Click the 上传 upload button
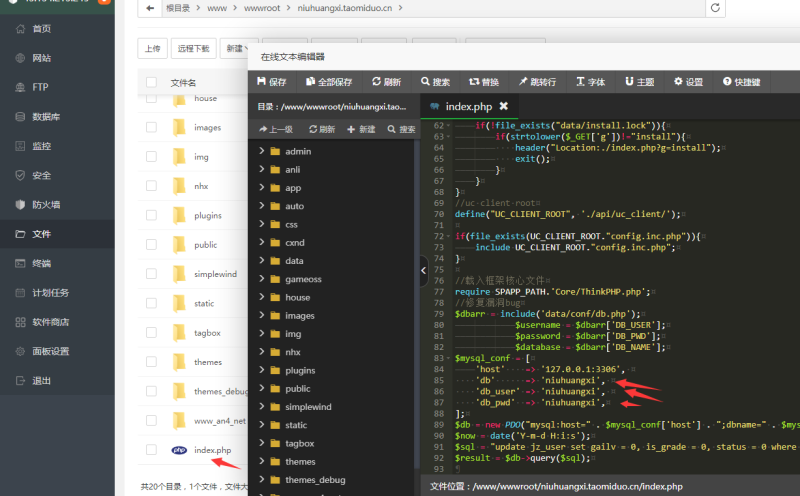This screenshot has width=800, height=496. 153,48
